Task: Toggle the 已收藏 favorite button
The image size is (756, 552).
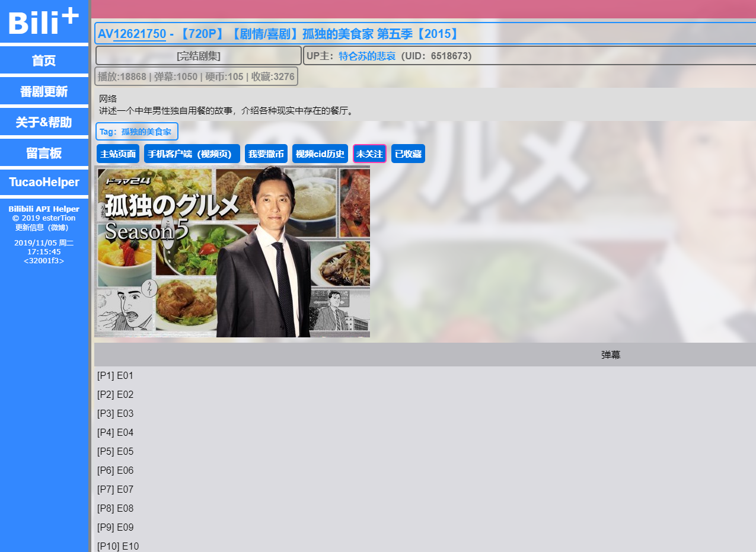Action: pos(408,154)
